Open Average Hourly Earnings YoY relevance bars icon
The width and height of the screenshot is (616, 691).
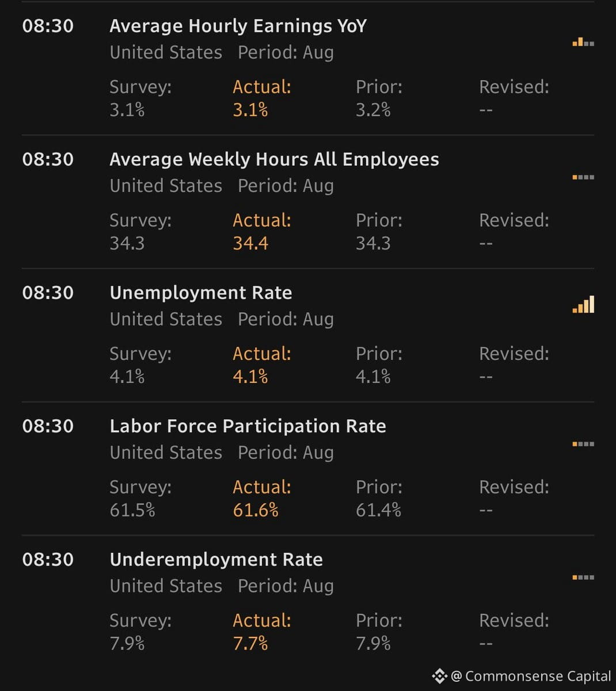pyautogui.click(x=583, y=42)
